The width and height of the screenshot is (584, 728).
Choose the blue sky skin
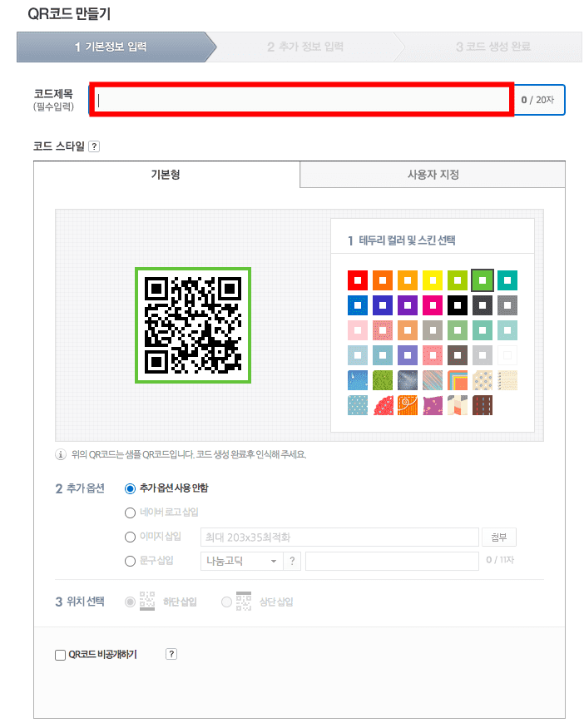click(x=358, y=380)
